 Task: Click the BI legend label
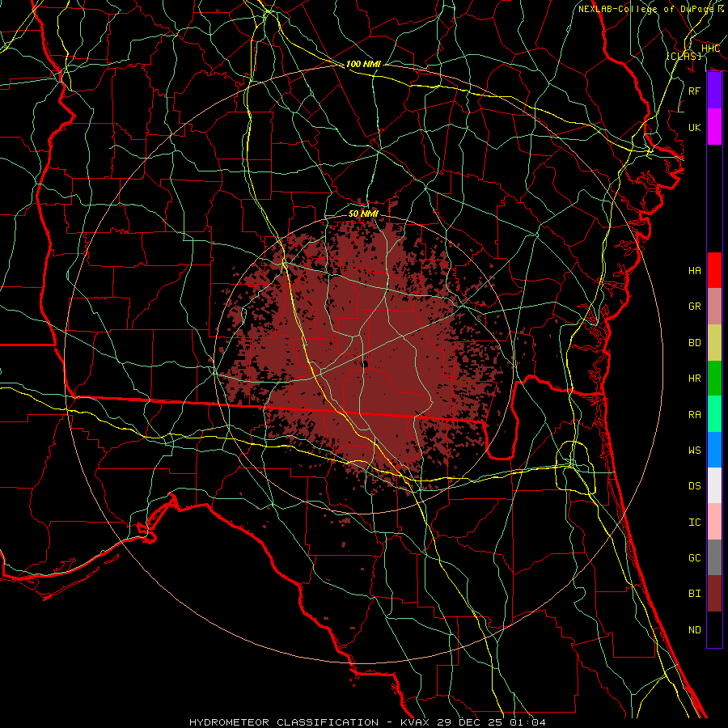(x=695, y=594)
